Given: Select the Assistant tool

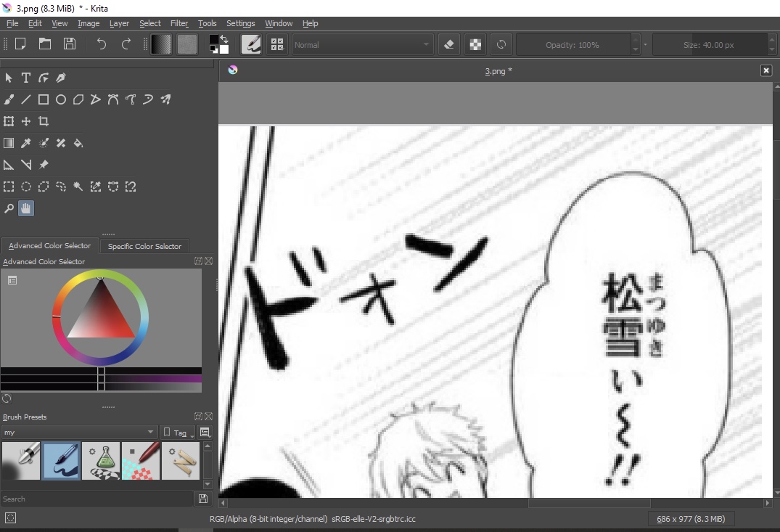Looking at the screenshot, I should coord(9,165).
